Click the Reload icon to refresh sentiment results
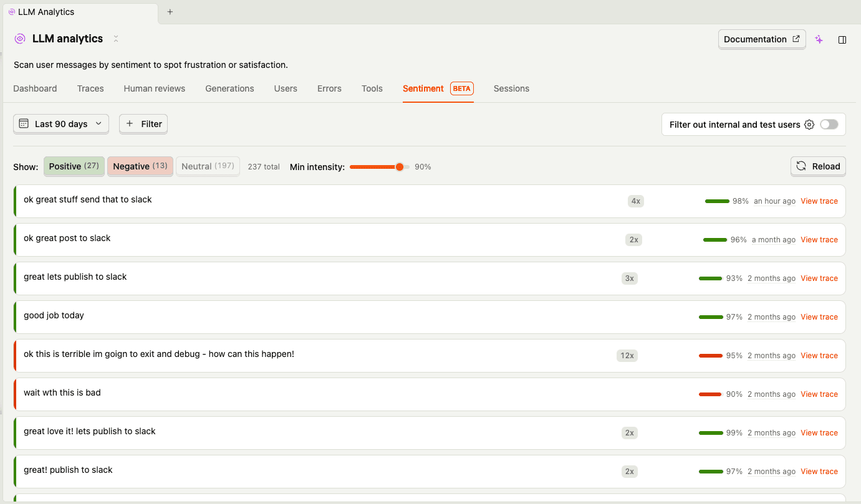 pyautogui.click(x=802, y=166)
